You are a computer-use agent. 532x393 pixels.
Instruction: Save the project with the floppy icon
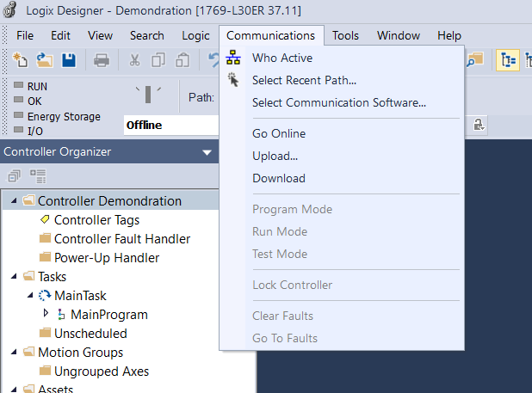tap(68, 60)
